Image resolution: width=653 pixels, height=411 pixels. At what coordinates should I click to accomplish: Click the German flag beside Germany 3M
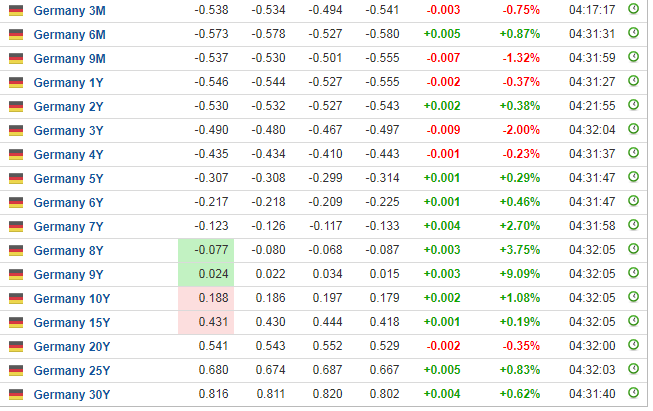16,10
